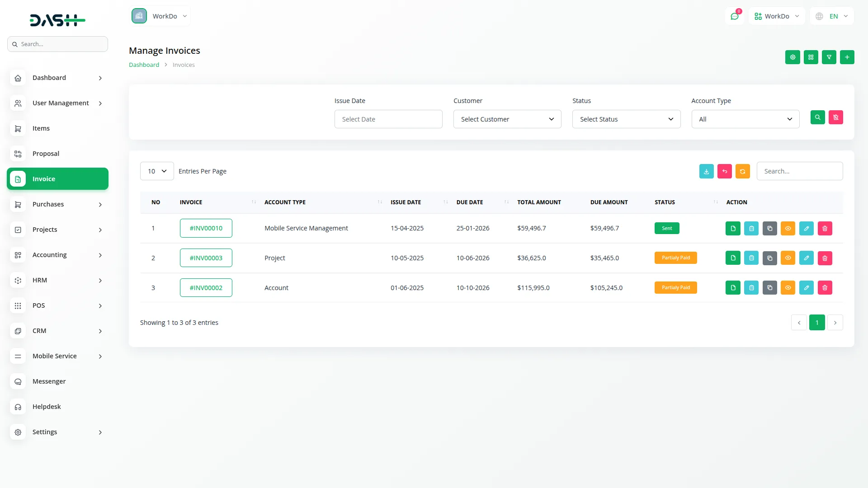Click the export download icon above the table
This screenshot has width=868, height=488.
(707, 171)
